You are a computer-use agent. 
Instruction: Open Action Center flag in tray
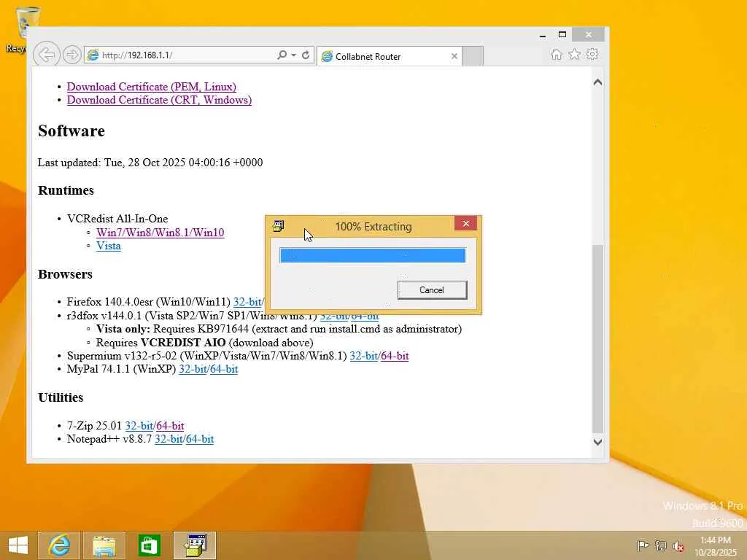click(643, 545)
